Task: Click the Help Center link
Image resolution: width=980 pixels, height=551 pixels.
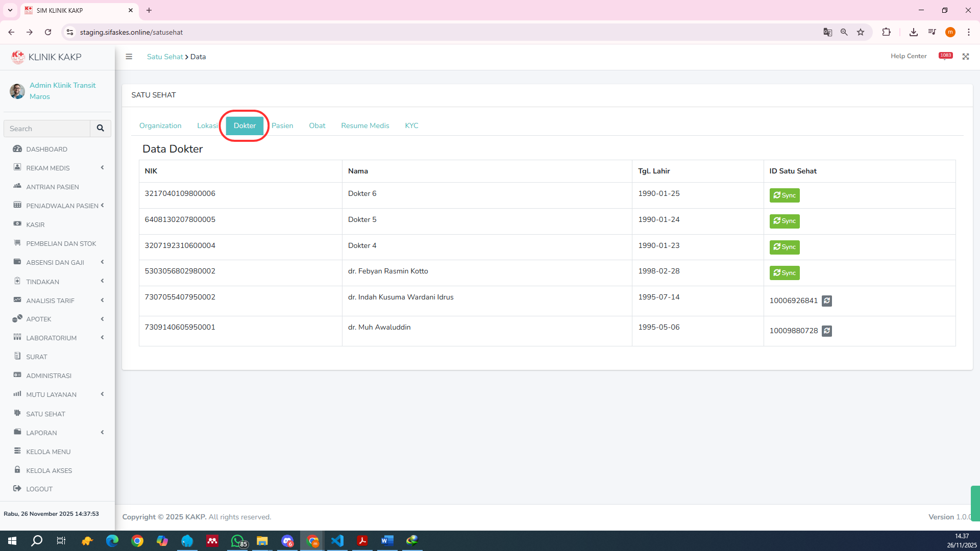Action: point(909,56)
